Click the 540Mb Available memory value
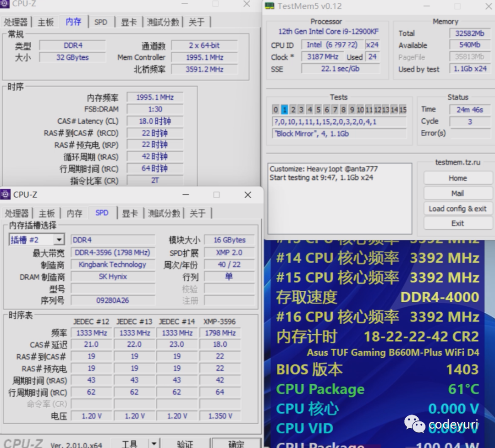 (470, 45)
